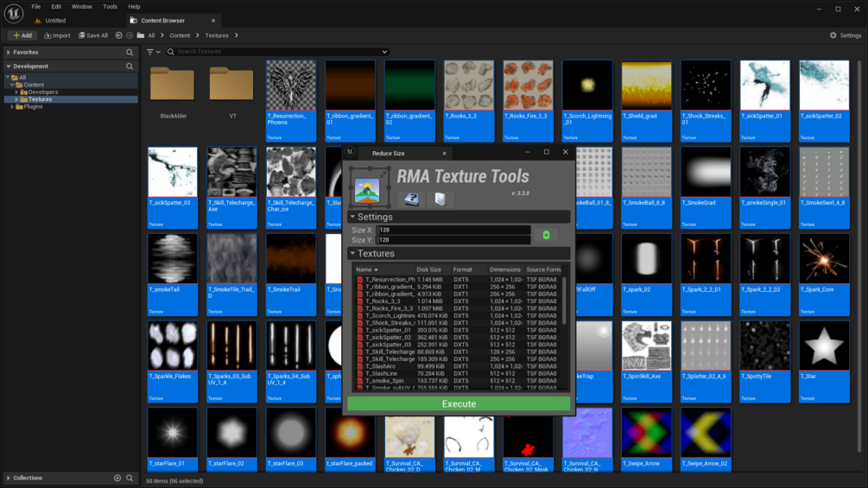Search in Favorites panel magnifier icon
The width and height of the screenshot is (868, 488).
point(130,52)
